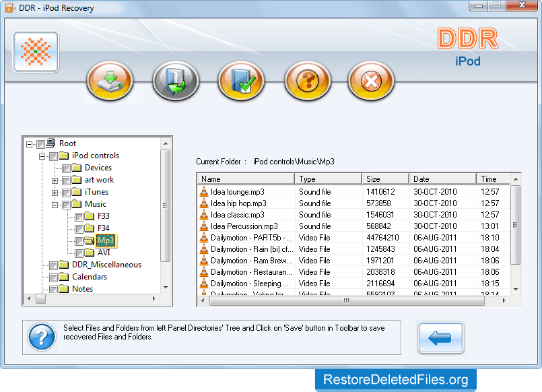Select the F34 folder label

point(104,228)
